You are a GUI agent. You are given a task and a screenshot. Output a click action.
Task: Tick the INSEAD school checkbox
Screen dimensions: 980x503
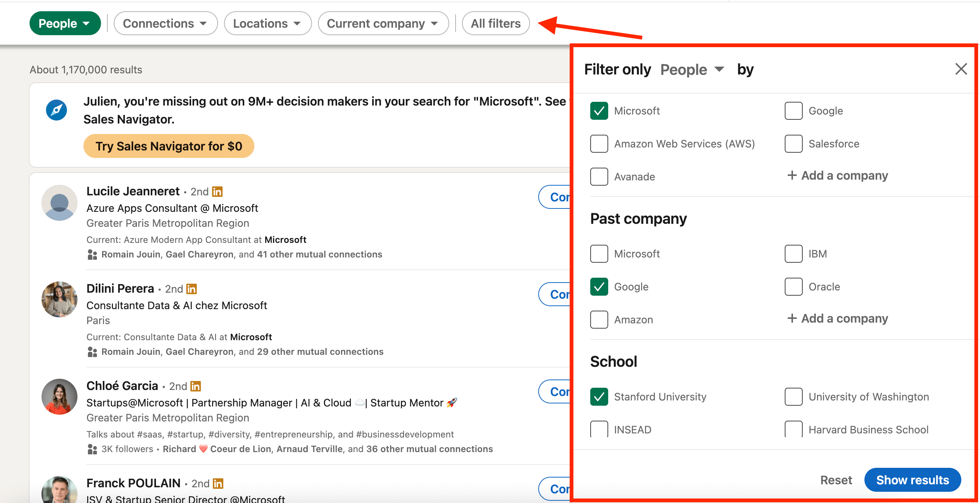tap(599, 429)
